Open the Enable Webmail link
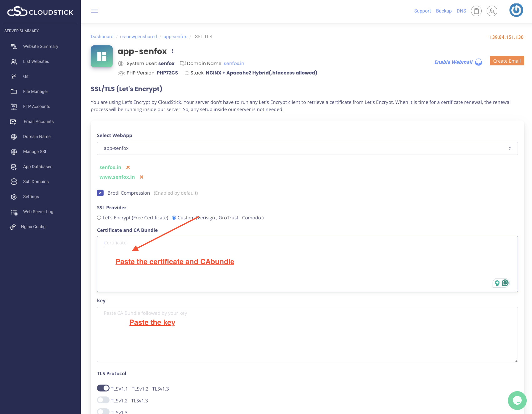532x414 pixels. 453,62
